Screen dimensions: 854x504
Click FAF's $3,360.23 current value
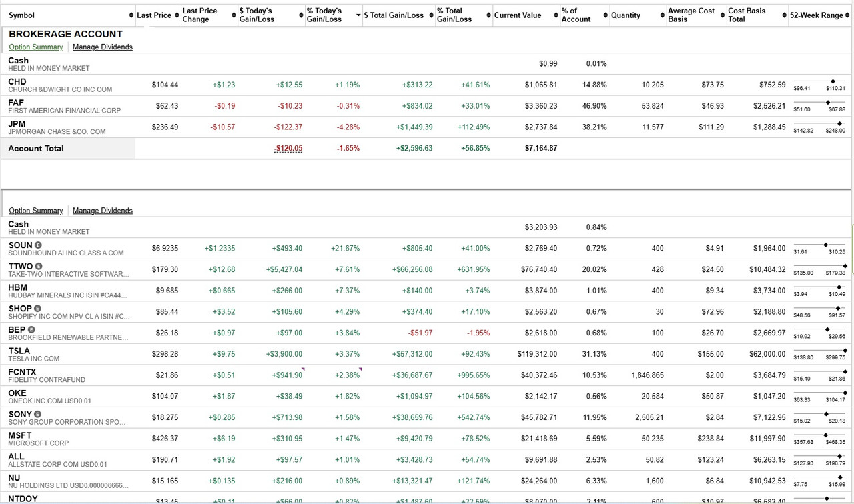point(541,106)
